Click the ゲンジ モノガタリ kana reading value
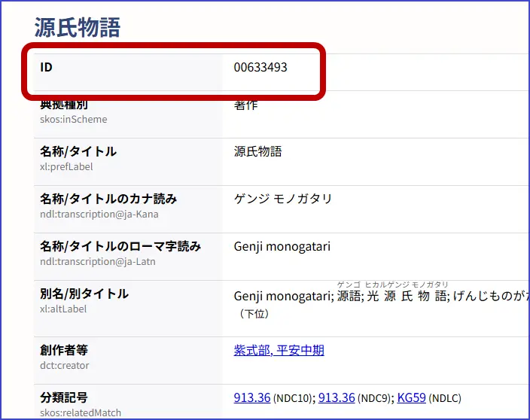The image size is (530, 420). point(283,199)
